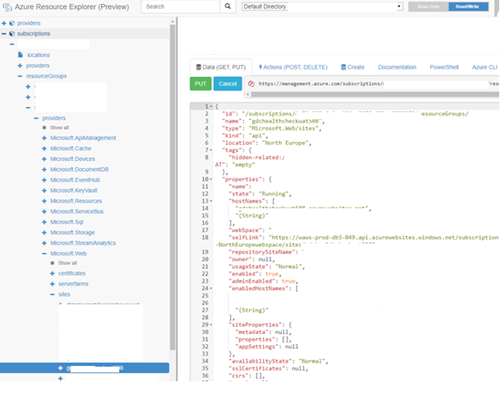Open the PowerShell tab

pyautogui.click(x=444, y=67)
